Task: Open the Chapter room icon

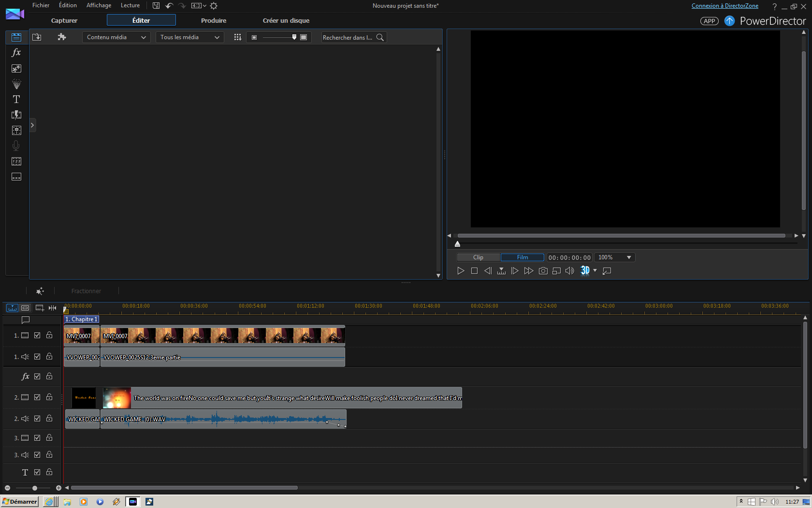Action: point(16,161)
